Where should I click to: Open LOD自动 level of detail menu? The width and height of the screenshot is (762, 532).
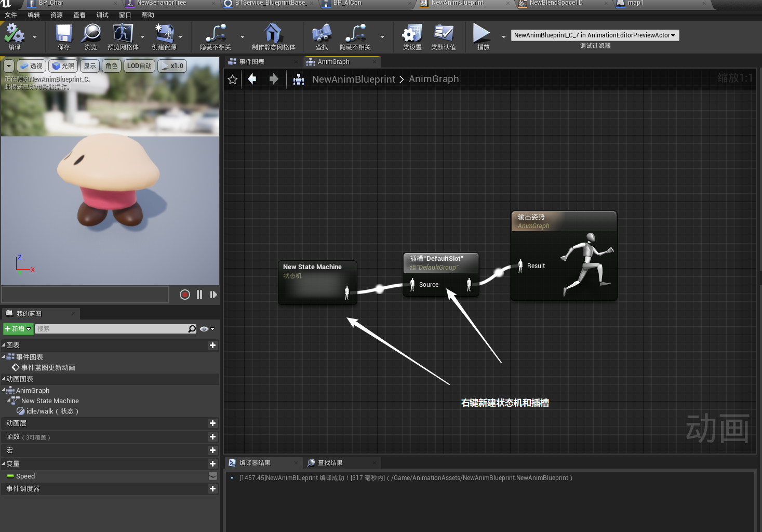[x=139, y=66]
